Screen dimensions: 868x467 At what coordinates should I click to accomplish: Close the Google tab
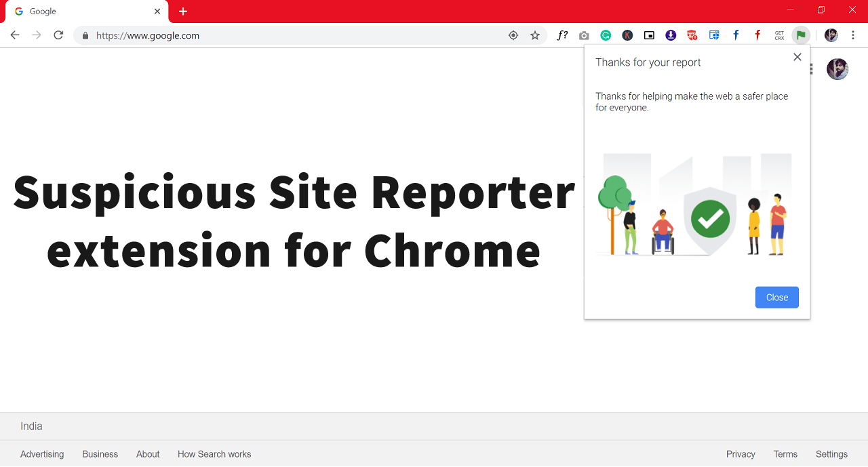157,12
